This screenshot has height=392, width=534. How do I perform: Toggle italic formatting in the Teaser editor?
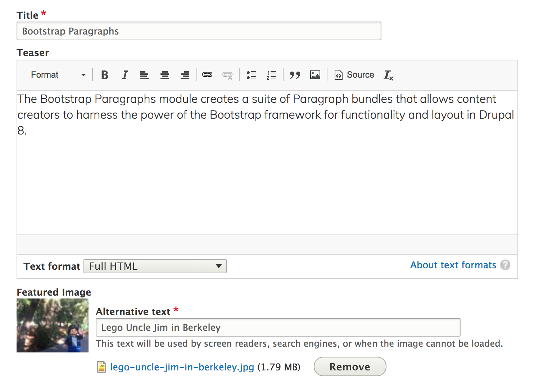coord(125,75)
